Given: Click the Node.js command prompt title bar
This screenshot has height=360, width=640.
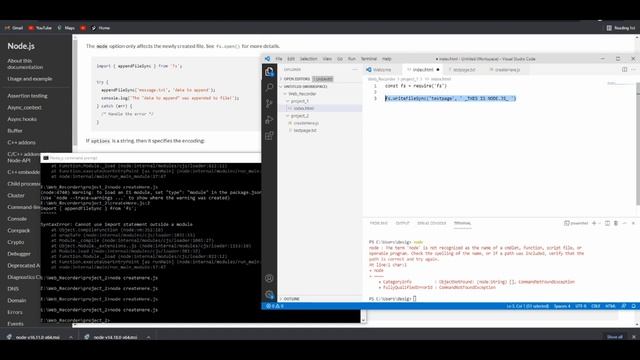Looking at the screenshot, I should click(x=151, y=158).
